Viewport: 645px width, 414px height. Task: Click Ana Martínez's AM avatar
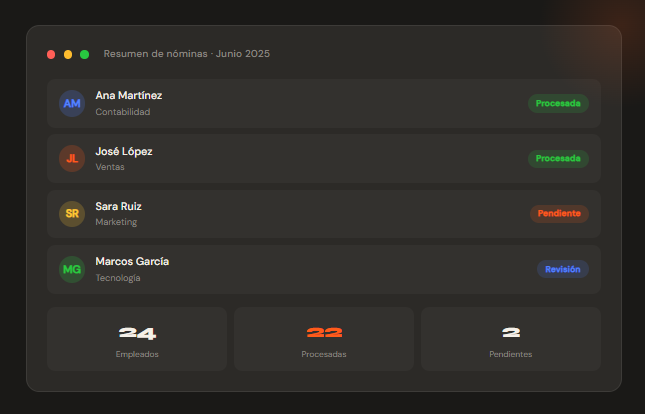(72, 103)
